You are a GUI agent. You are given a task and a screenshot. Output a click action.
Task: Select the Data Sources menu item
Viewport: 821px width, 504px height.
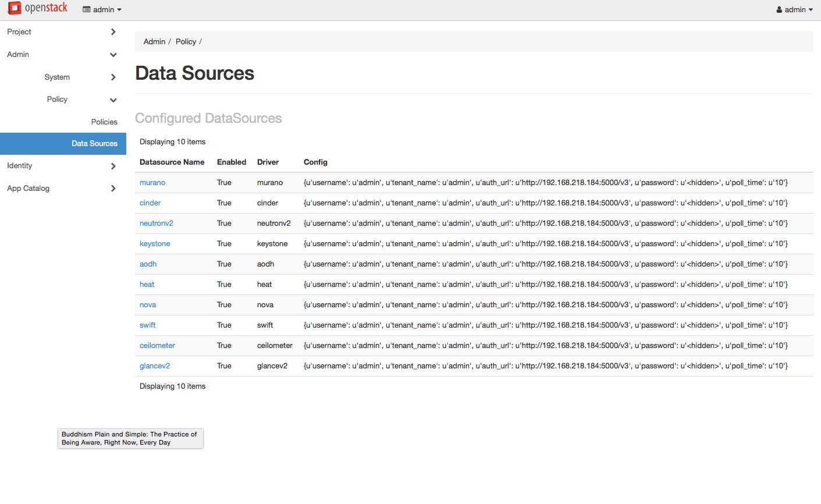tap(63, 144)
